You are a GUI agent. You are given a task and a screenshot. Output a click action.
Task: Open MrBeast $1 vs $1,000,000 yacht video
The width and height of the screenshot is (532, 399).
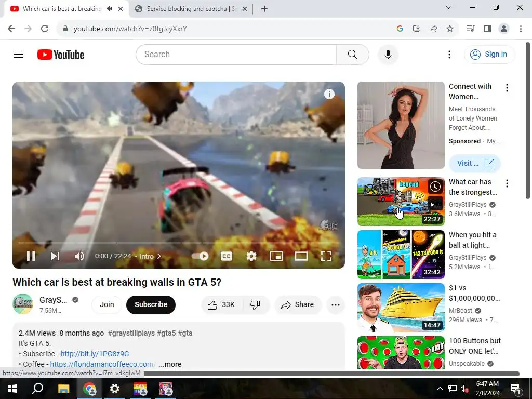[401, 308]
